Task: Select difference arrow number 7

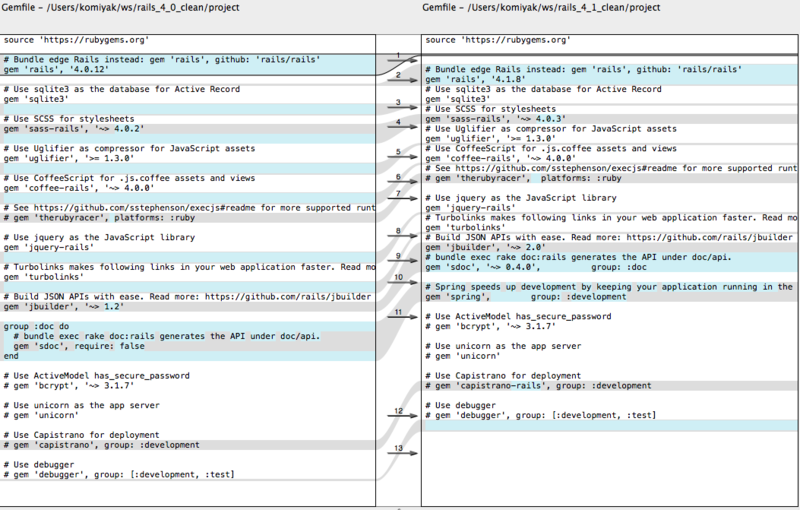Action: [402, 198]
